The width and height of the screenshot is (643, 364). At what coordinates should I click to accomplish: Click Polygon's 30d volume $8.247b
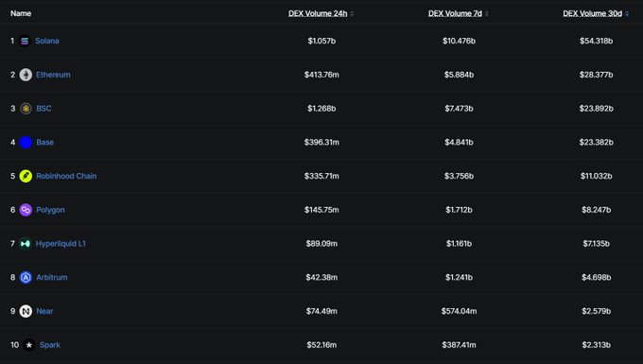click(597, 210)
